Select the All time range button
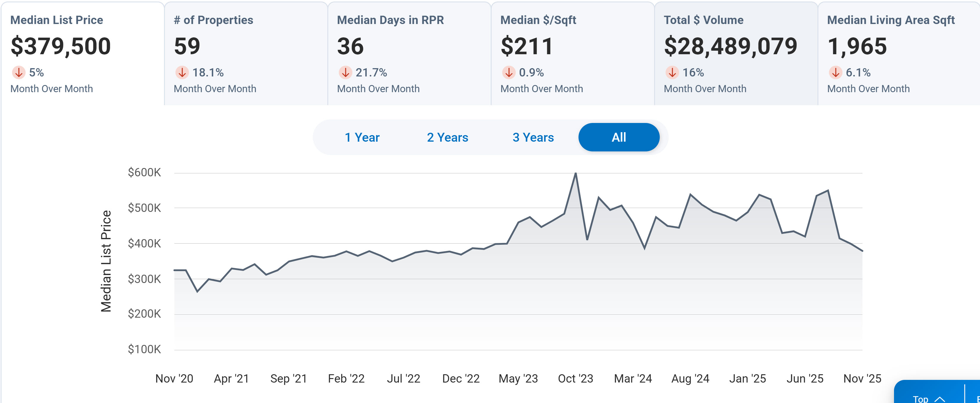Screen dimensions: 980x403 point(619,137)
